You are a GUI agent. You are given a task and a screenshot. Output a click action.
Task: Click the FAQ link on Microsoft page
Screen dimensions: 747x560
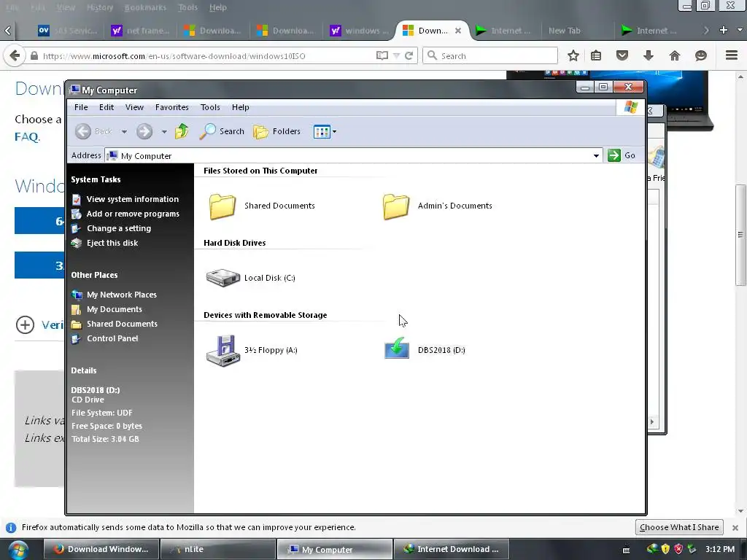tap(27, 137)
